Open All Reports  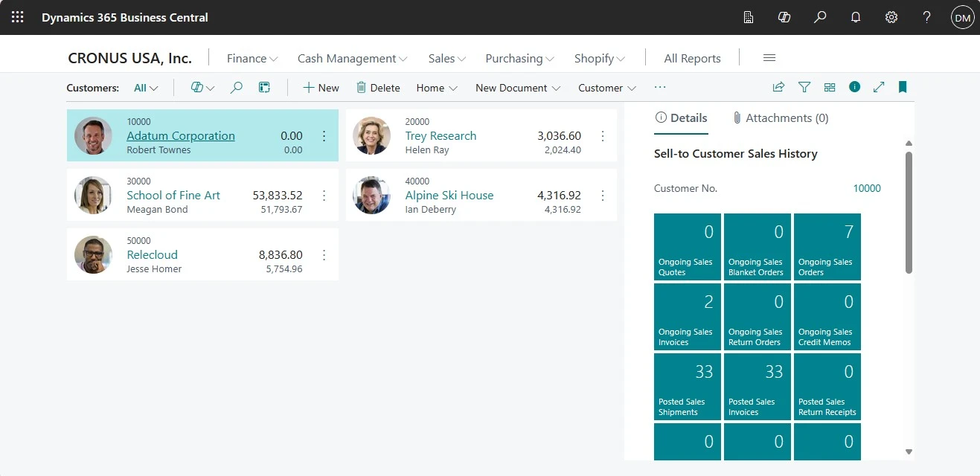coord(692,58)
